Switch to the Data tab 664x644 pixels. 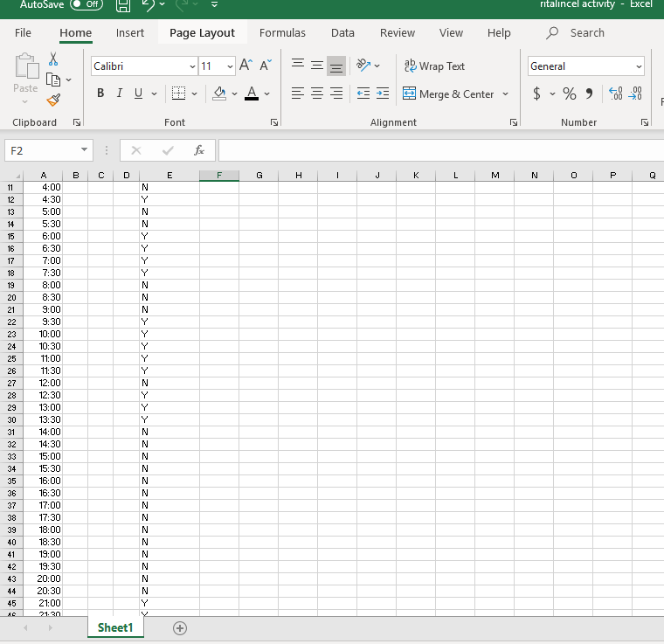(x=342, y=33)
